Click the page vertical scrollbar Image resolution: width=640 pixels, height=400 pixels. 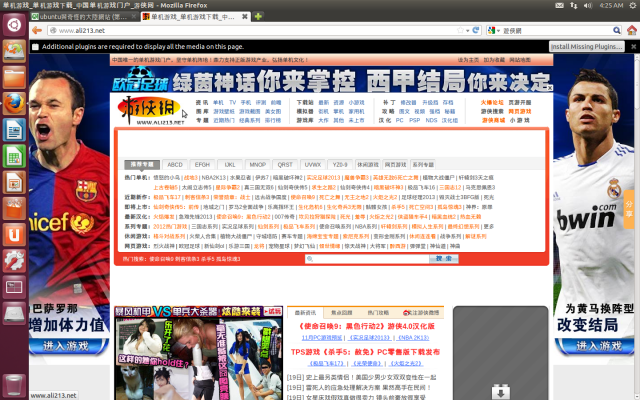(637, 227)
